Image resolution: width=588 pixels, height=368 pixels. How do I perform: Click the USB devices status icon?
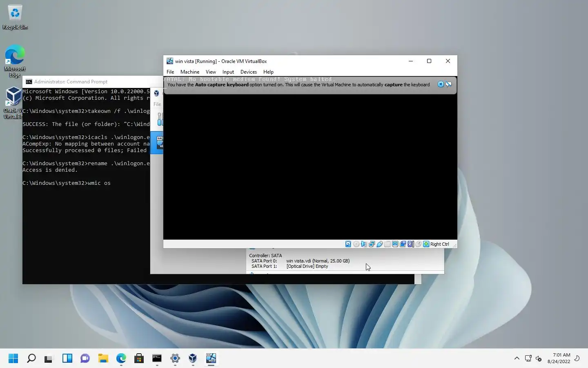380,244
